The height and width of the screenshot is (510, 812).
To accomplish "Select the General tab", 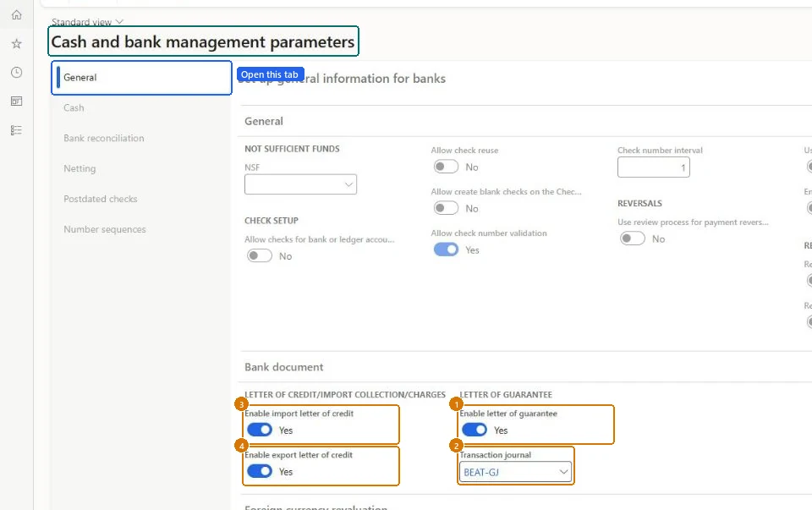I will coord(141,78).
